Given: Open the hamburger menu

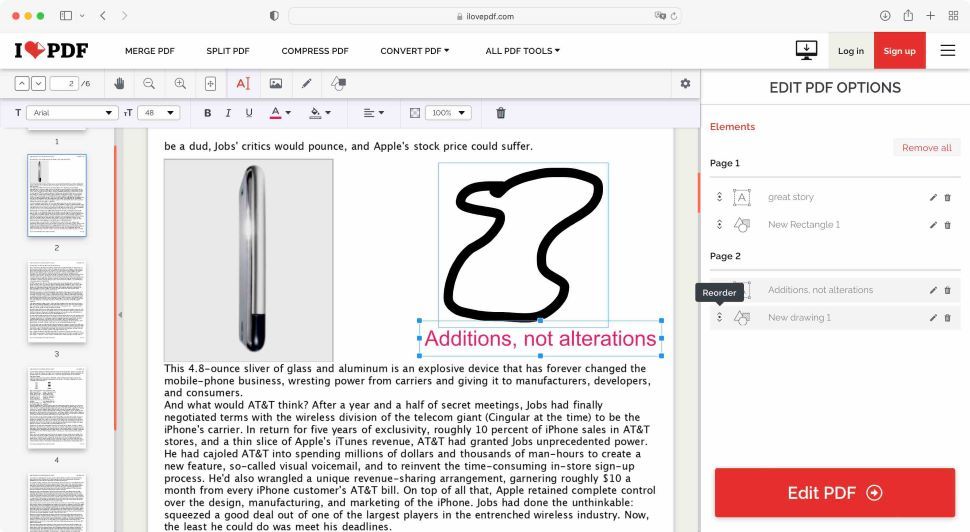Looking at the screenshot, I should (948, 50).
